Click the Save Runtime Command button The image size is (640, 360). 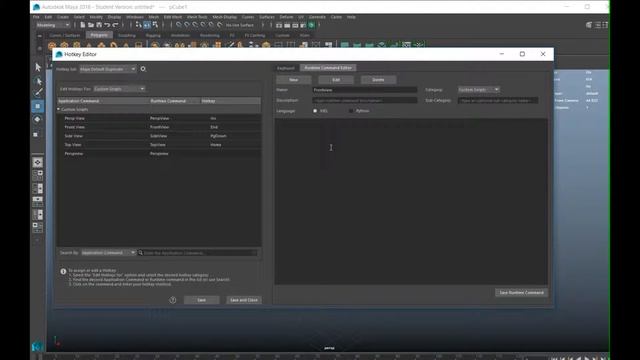click(x=522, y=293)
